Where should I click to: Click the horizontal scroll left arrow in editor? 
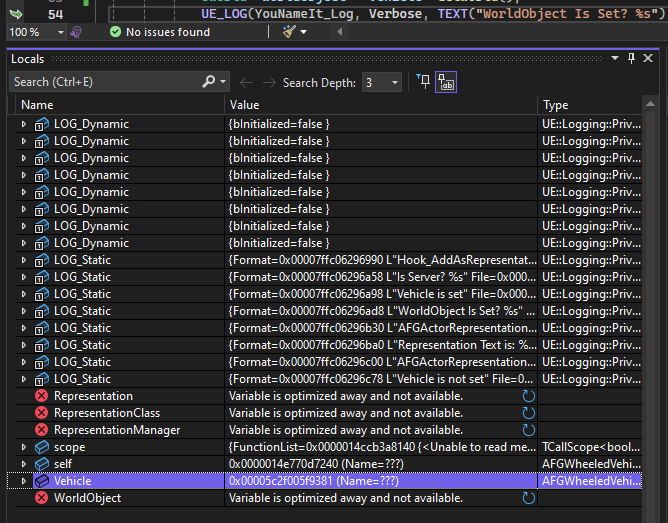tap(340, 32)
